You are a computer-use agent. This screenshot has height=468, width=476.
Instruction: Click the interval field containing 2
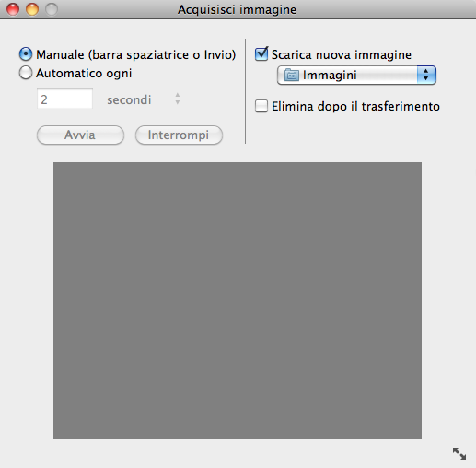[x=64, y=99]
